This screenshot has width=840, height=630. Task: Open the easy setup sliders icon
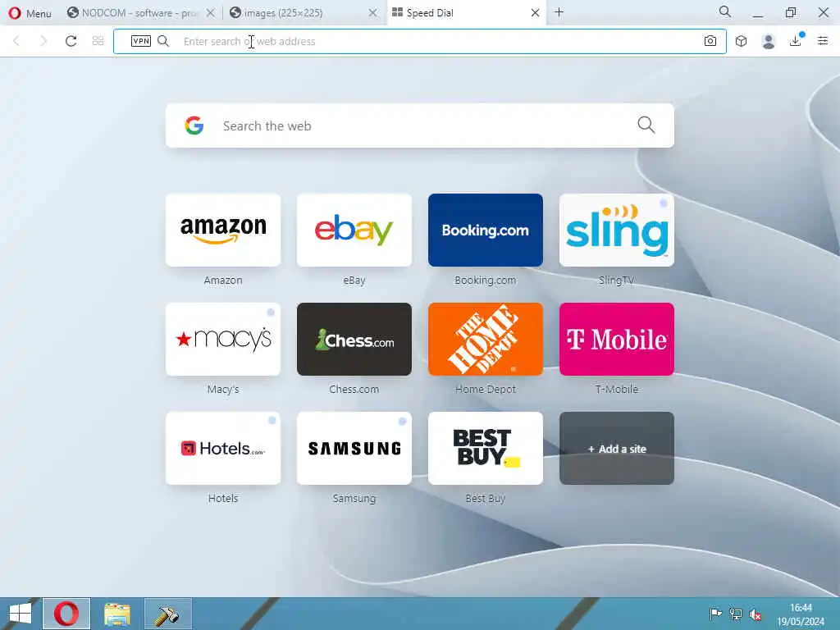(823, 41)
